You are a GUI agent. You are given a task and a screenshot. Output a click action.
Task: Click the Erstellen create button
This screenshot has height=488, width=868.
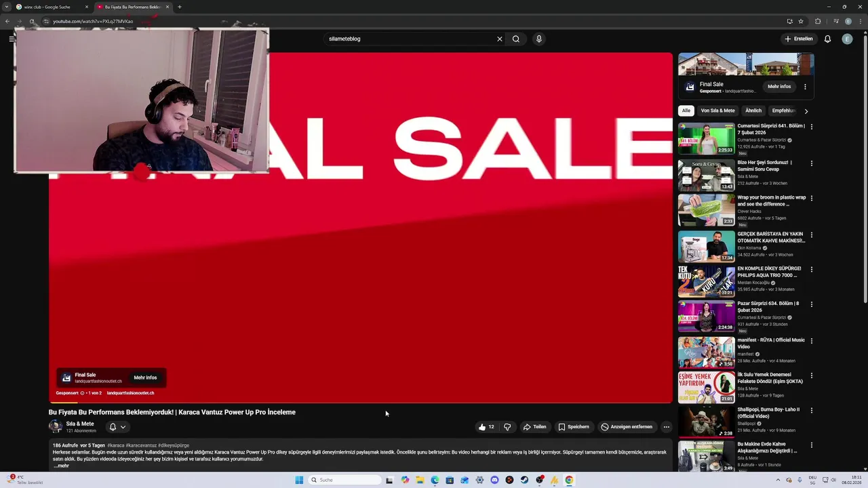798,39
